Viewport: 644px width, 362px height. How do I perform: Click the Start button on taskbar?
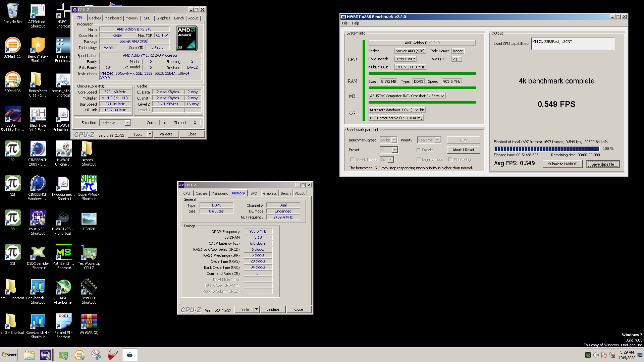(x=9, y=355)
